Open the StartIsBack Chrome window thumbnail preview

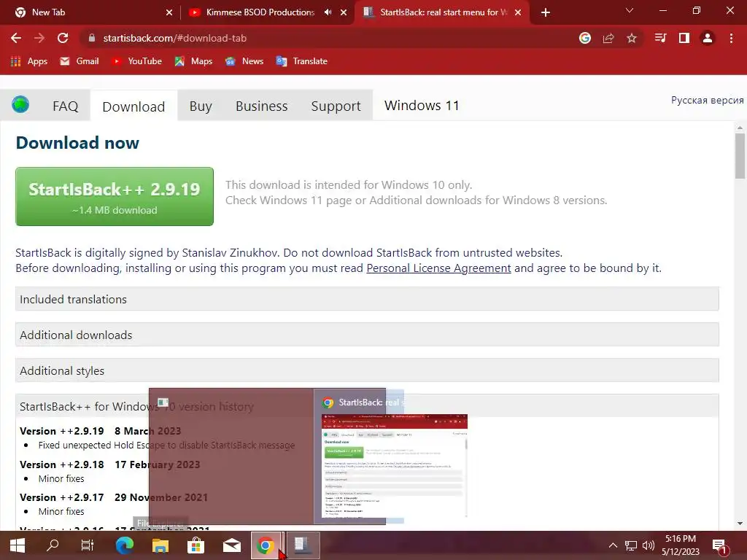click(395, 465)
